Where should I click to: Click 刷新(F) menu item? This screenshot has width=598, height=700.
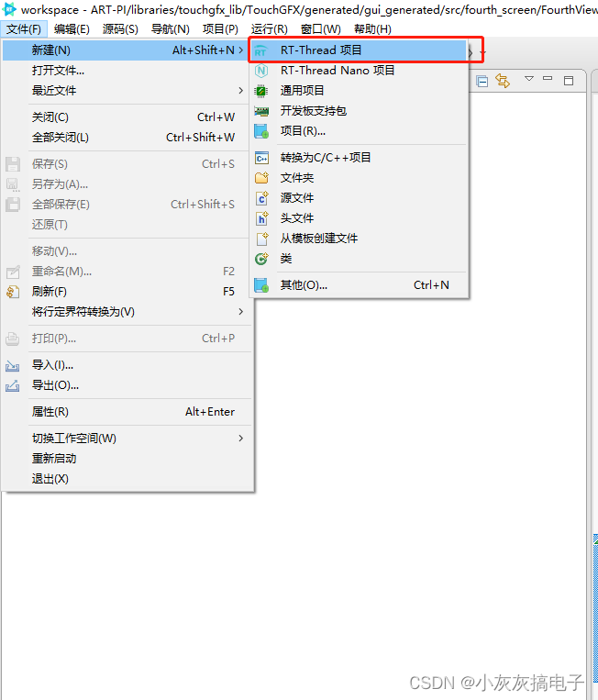tap(127, 292)
